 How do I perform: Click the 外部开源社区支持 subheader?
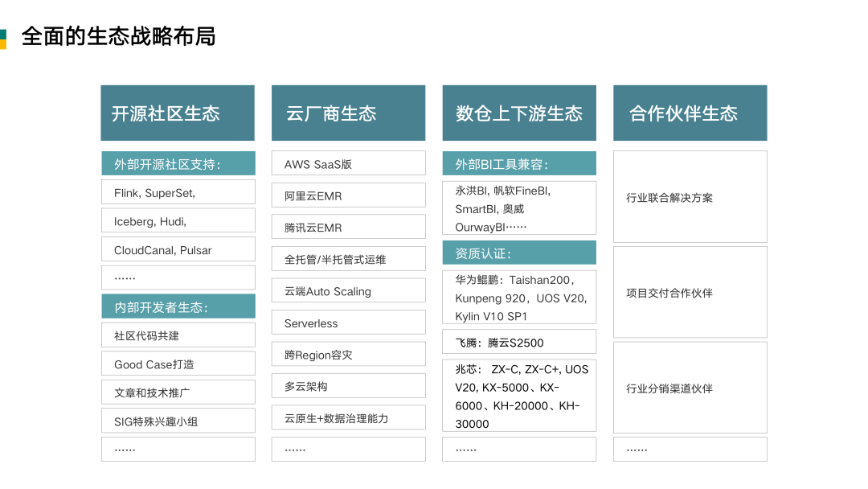(178, 163)
